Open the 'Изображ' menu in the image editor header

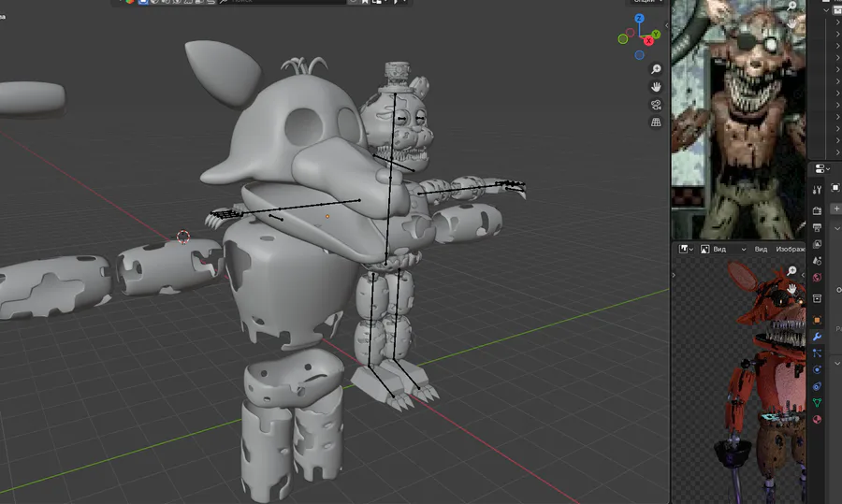tap(790, 249)
